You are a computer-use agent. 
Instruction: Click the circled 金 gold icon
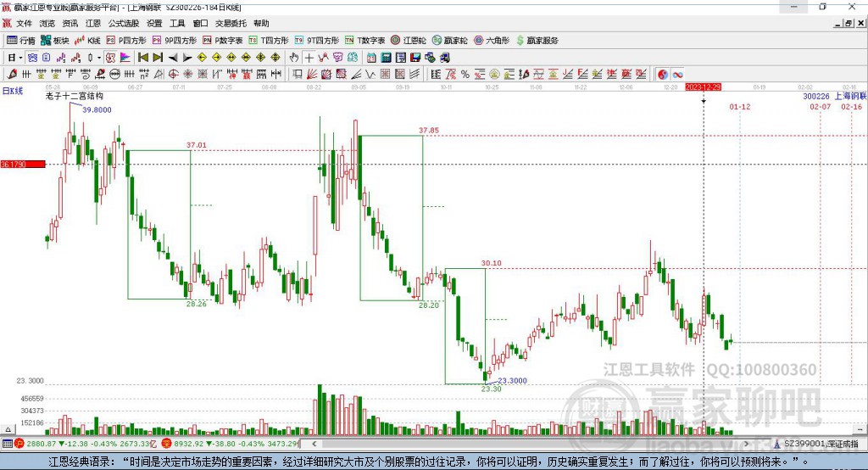(x=494, y=75)
